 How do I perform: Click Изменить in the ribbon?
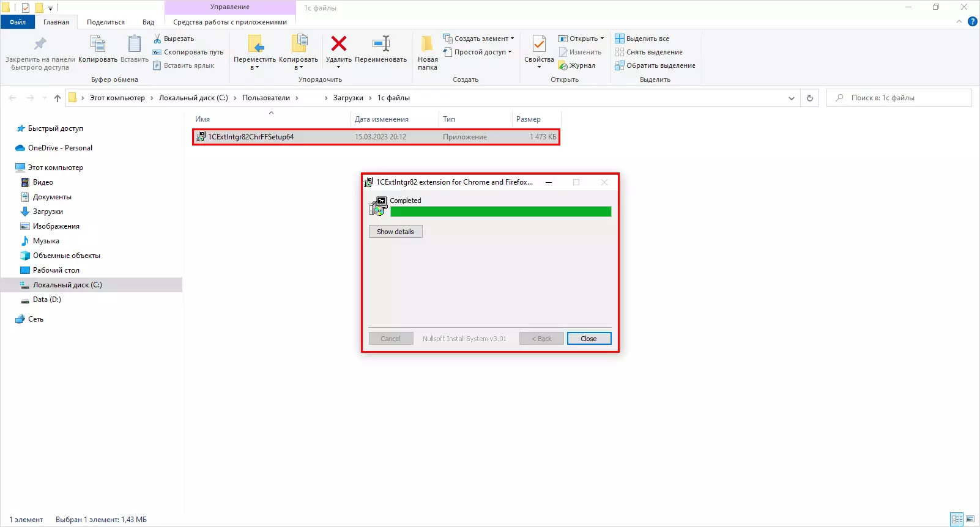(x=580, y=52)
